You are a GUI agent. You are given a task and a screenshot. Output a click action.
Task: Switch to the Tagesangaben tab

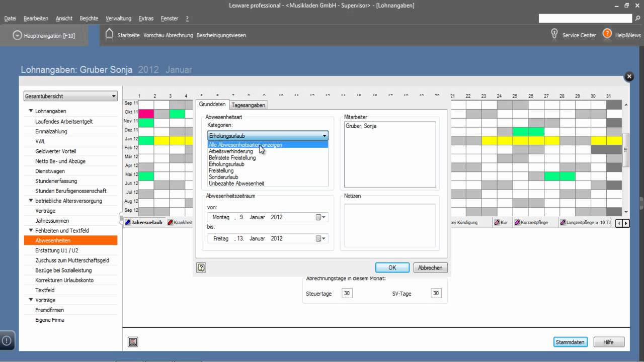pyautogui.click(x=248, y=105)
